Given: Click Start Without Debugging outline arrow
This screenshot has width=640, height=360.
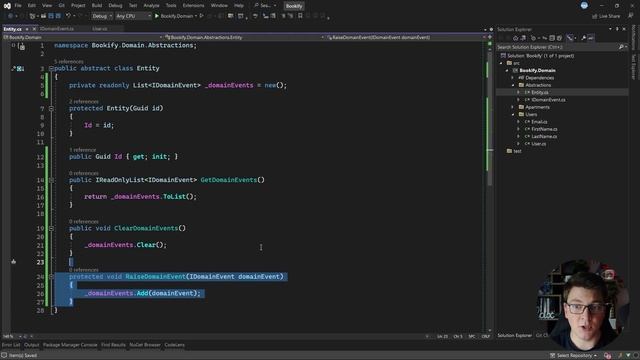Looking at the screenshot, I should [x=201, y=16].
